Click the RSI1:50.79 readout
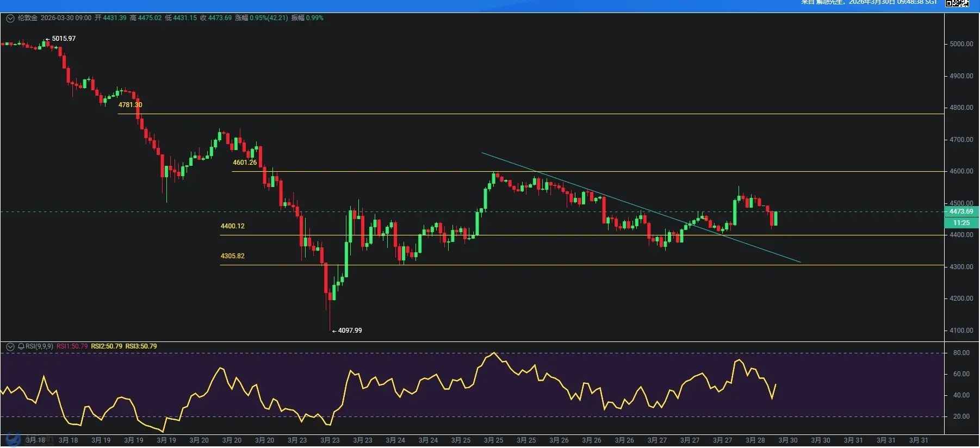 click(x=72, y=346)
